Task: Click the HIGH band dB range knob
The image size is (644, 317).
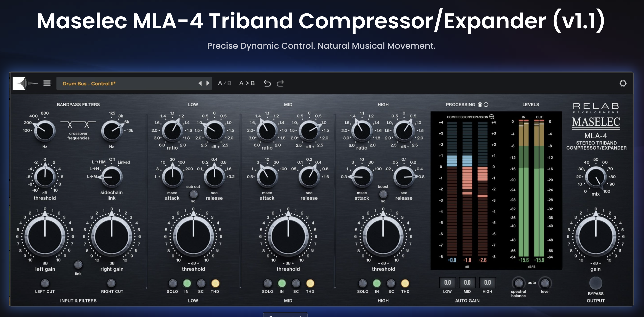Action: pyautogui.click(x=404, y=131)
